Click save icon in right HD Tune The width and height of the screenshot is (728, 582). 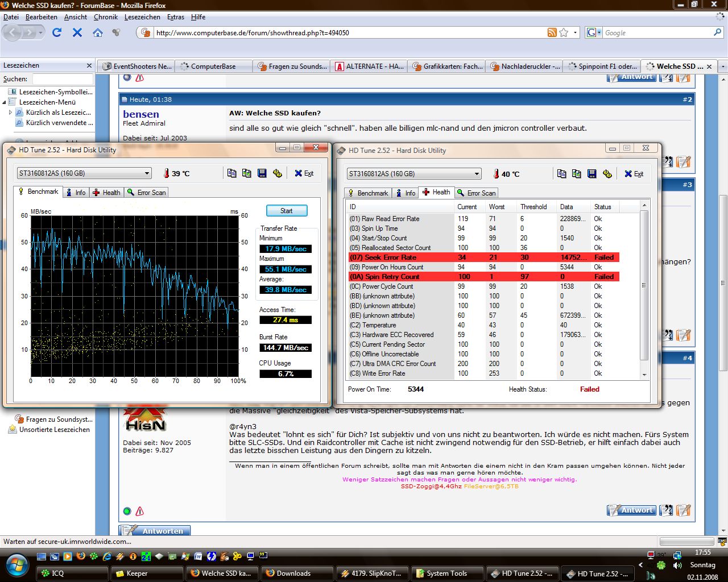(x=591, y=174)
